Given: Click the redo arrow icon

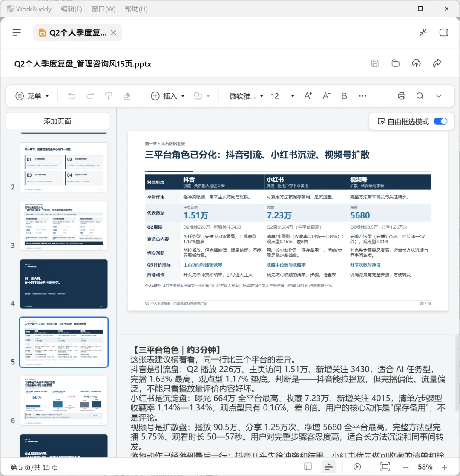Looking at the screenshot, I should [90, 96].
